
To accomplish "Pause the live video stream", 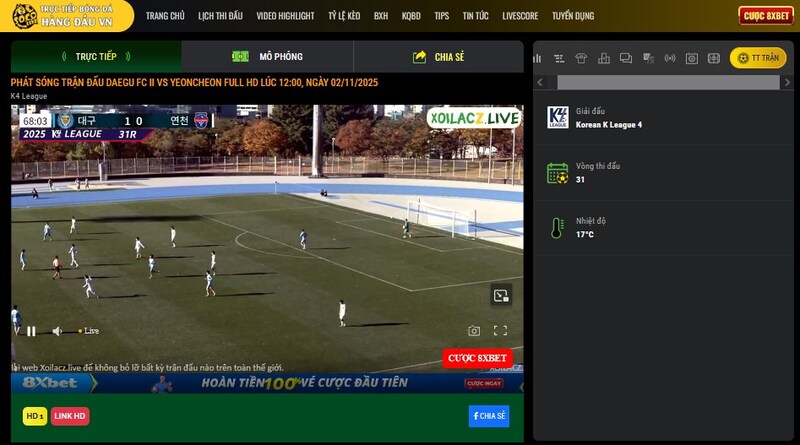I will (x=31, y=331).
